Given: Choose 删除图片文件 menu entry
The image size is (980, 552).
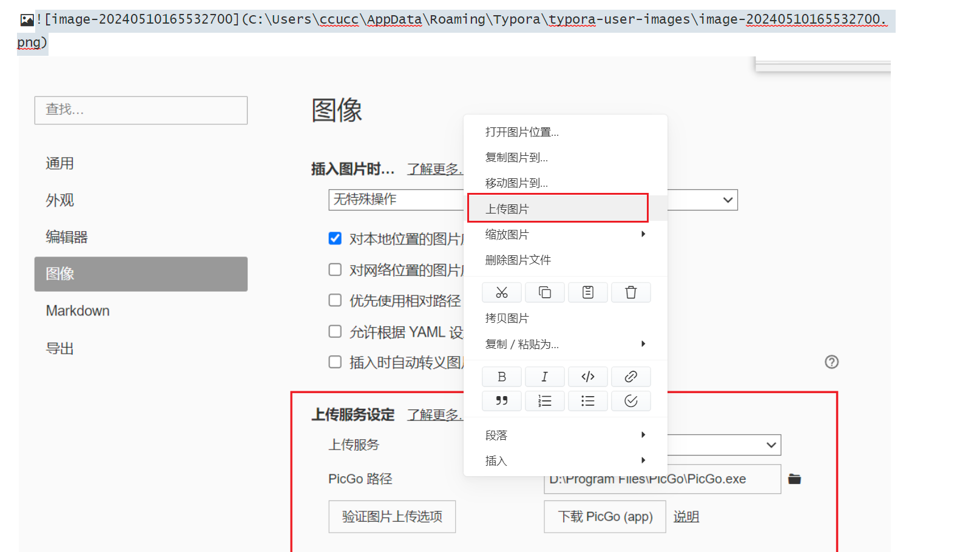Looking at the screenshot, I should coord(566,260).
